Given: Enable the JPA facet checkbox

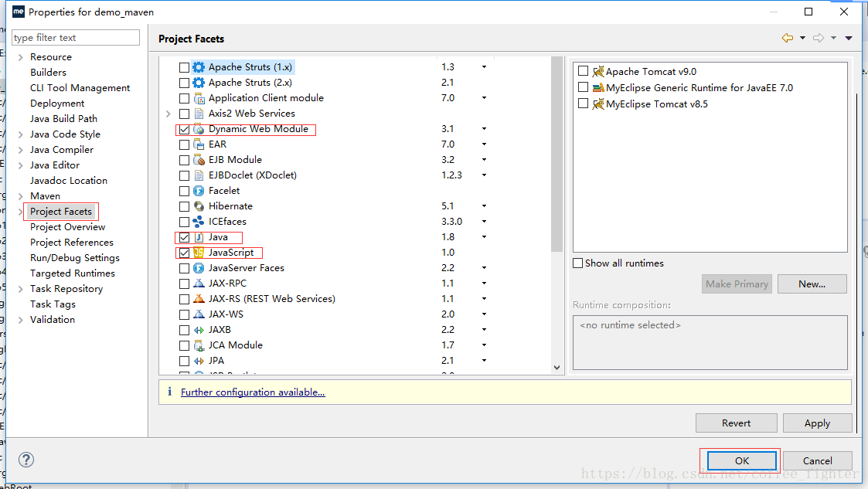Looking at the screenshot, I should pos(184,362).
